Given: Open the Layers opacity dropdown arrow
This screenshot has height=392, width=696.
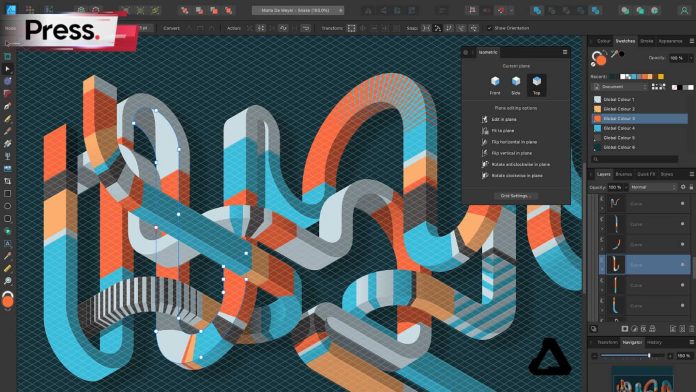Looking at the screenshot, I should click(625, 187).
